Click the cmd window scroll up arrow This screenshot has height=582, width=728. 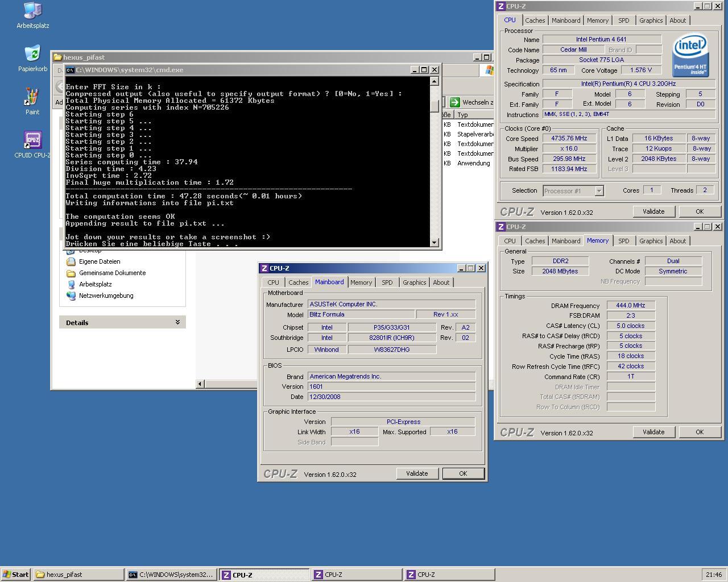(x=435, y=81)
